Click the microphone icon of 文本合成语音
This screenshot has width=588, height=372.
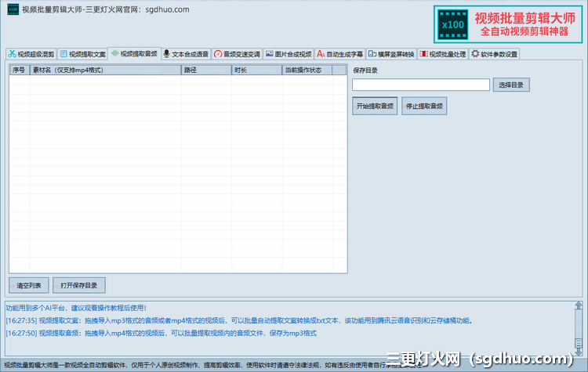166,54
